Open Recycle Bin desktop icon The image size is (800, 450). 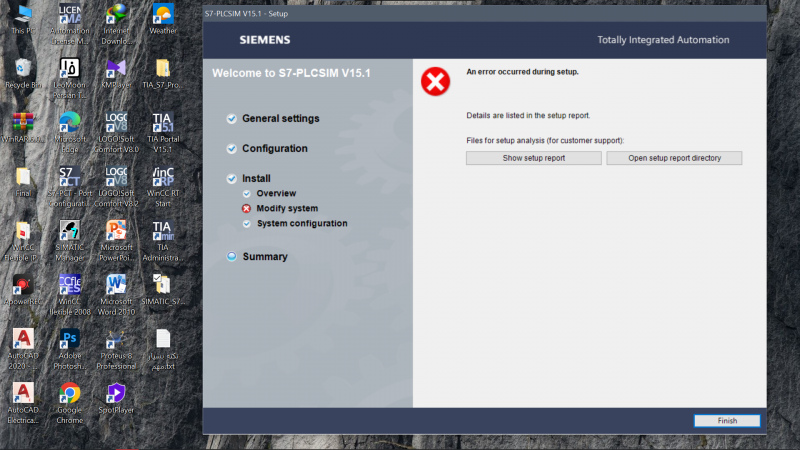pyautogui.click(x=23, y=74)
